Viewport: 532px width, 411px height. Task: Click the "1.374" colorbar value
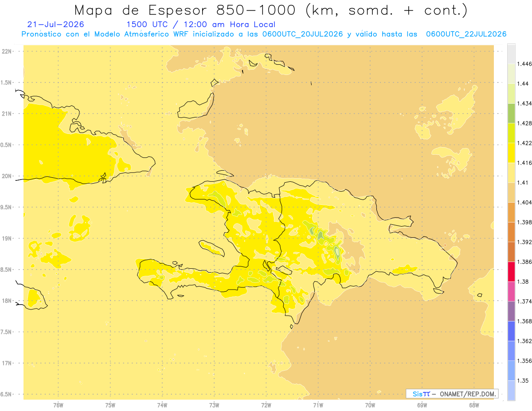(x=524, y=301)
